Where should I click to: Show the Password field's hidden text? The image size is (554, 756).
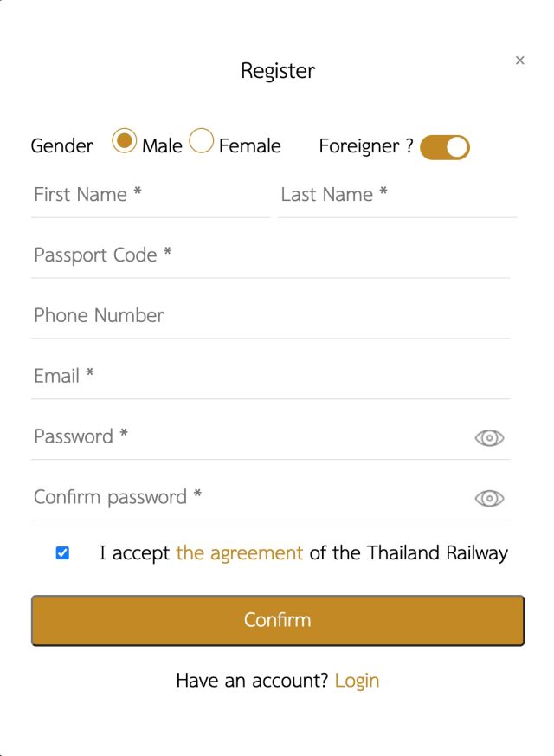pyautogui.click(x=489, y=438)
